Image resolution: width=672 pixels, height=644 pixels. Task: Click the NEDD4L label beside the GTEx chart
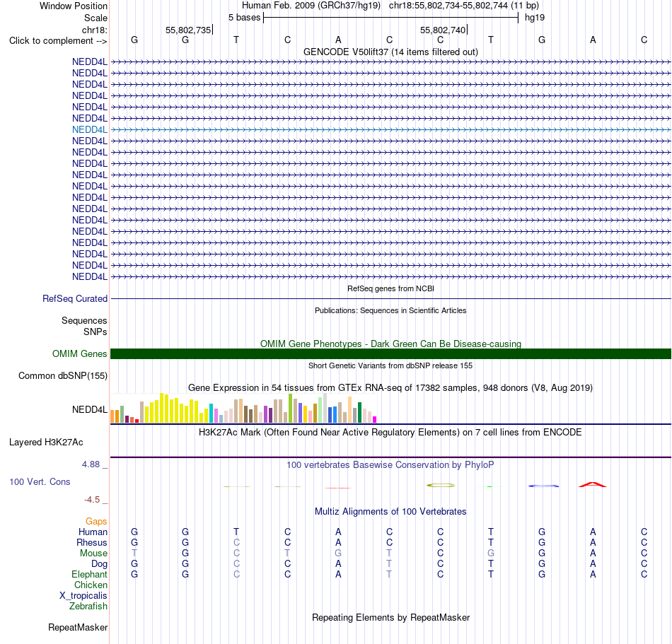pyautogui.click(x=90, y=410)
